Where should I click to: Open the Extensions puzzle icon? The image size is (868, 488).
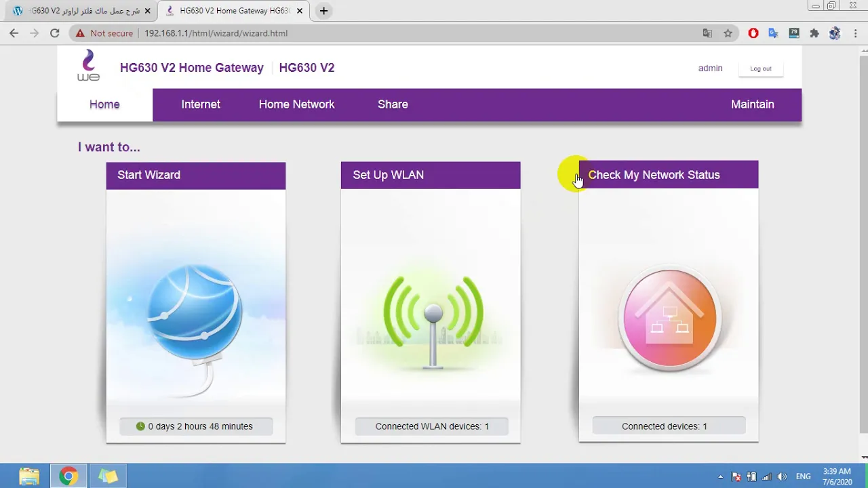(814, 33)
